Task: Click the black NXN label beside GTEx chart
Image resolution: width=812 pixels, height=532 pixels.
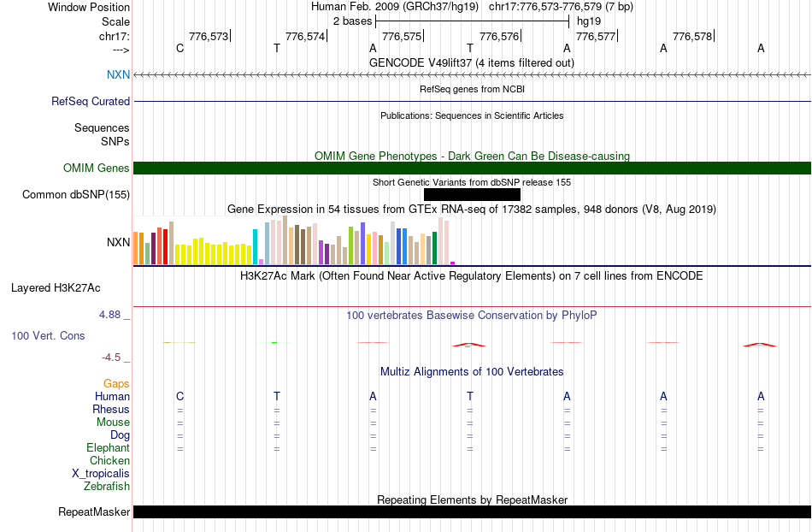Action: (x=118, y=242)
